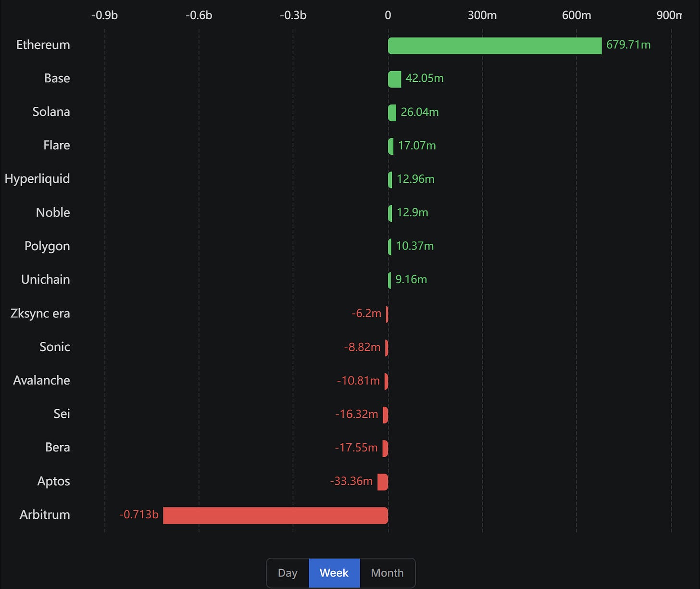Click the 600m axis label
This screenshot has width=700, height=589.
tap(576, 15)
